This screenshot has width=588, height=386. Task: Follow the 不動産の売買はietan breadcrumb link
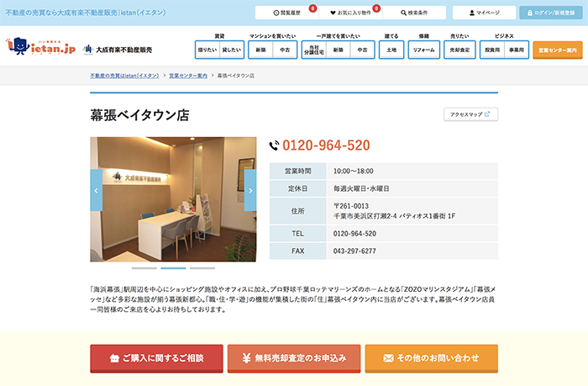(x=124, y=76)
